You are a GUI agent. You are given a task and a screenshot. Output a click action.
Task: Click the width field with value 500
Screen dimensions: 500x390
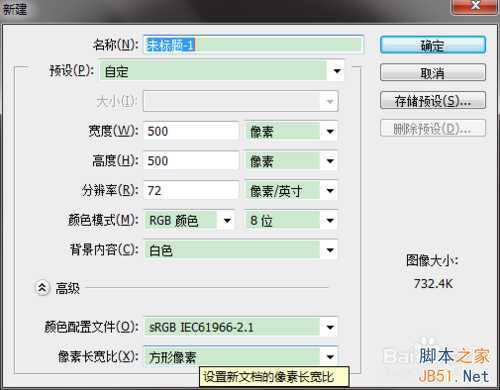[x=191, y=131]
